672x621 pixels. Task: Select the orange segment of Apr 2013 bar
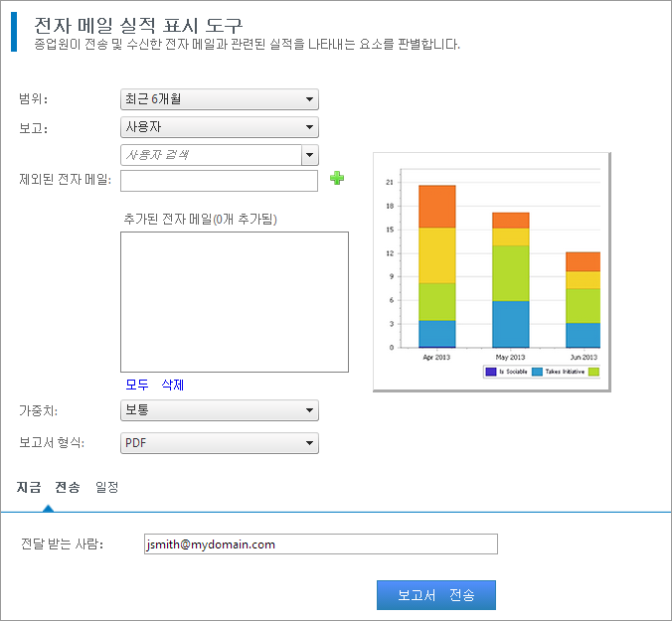click(436, 207)
